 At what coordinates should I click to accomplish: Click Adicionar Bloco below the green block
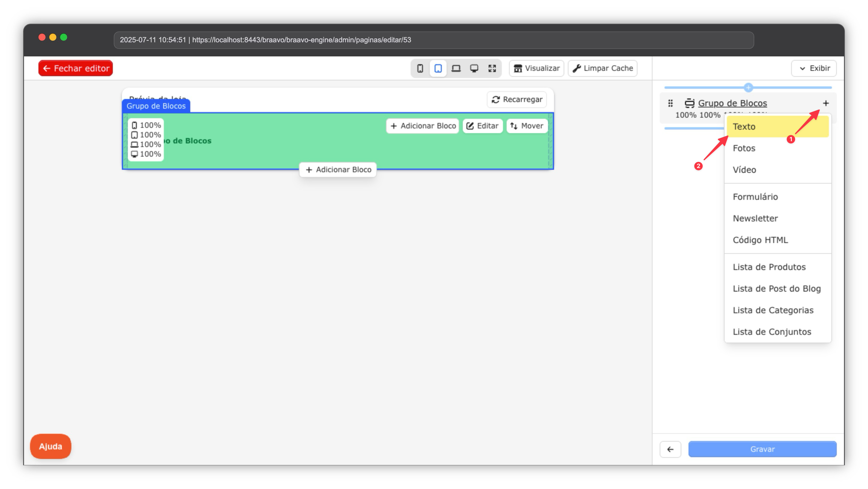338,170
